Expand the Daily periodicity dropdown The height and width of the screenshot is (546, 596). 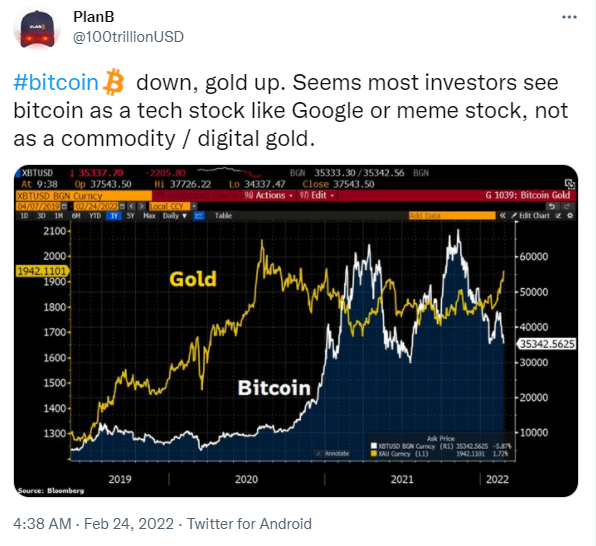(x=175, y=216)
